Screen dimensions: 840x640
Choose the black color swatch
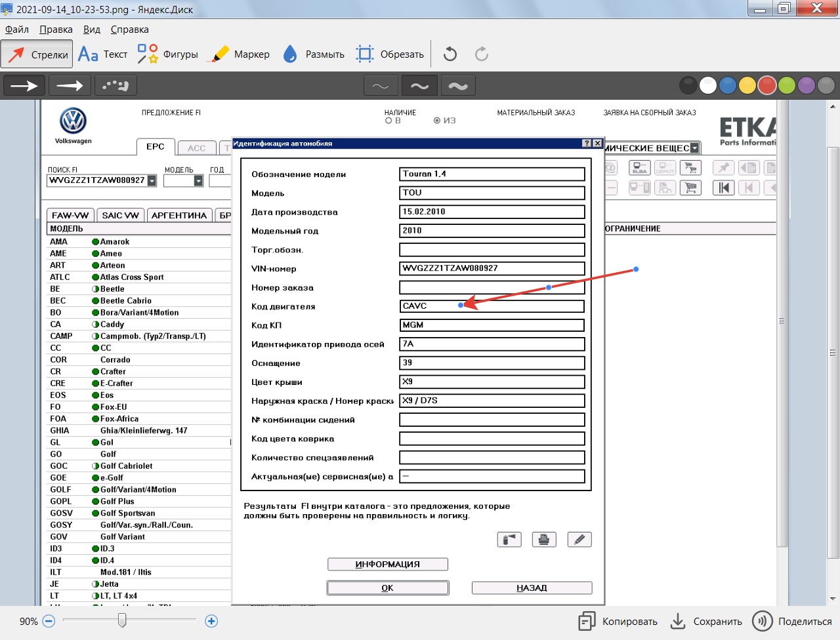click(688, 85)
